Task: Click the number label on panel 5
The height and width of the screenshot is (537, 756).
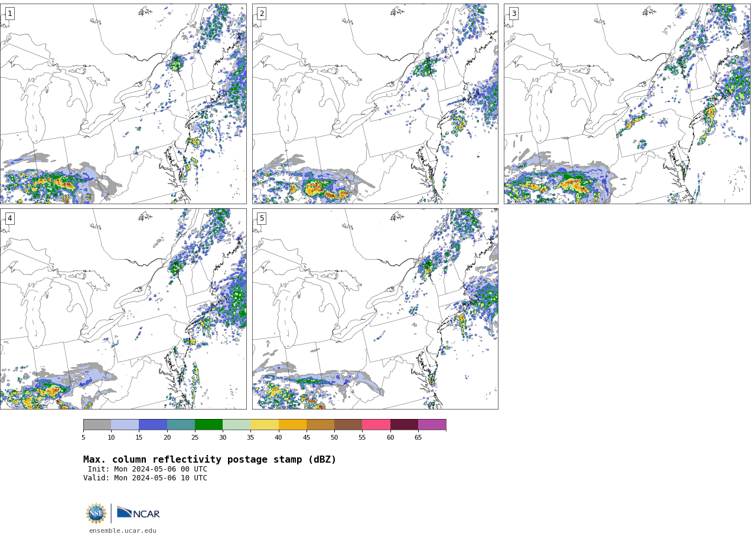Action: pos(262,218)
